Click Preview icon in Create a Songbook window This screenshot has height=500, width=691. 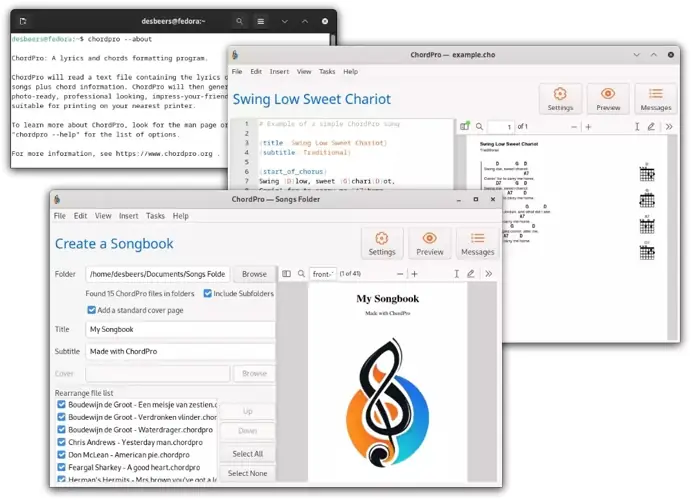429,243
